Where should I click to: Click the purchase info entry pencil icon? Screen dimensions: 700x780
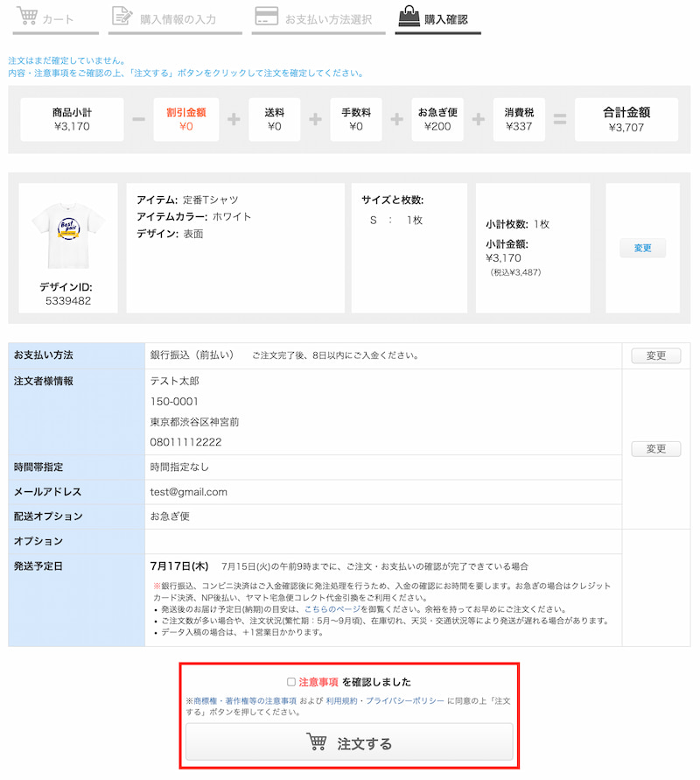122,16
